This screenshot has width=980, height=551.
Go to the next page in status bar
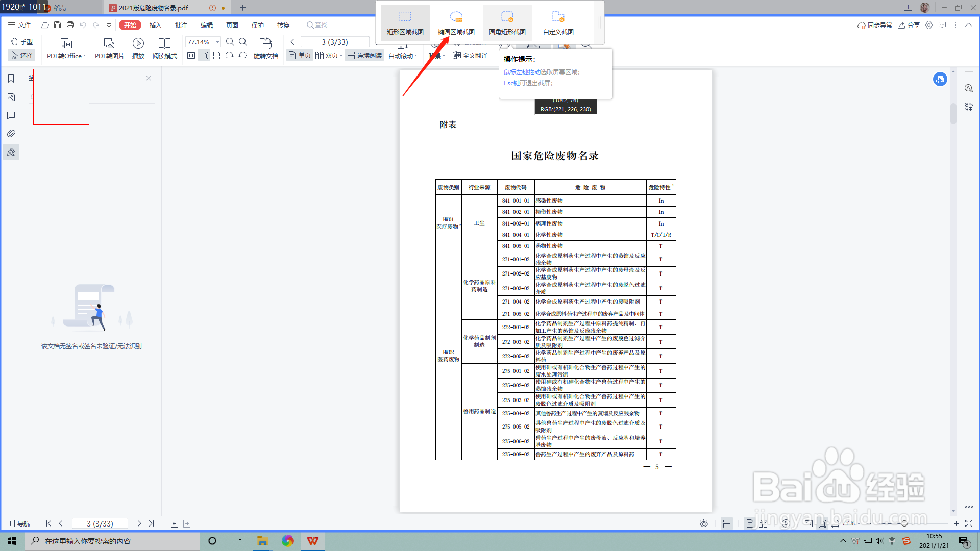[139, 523]
